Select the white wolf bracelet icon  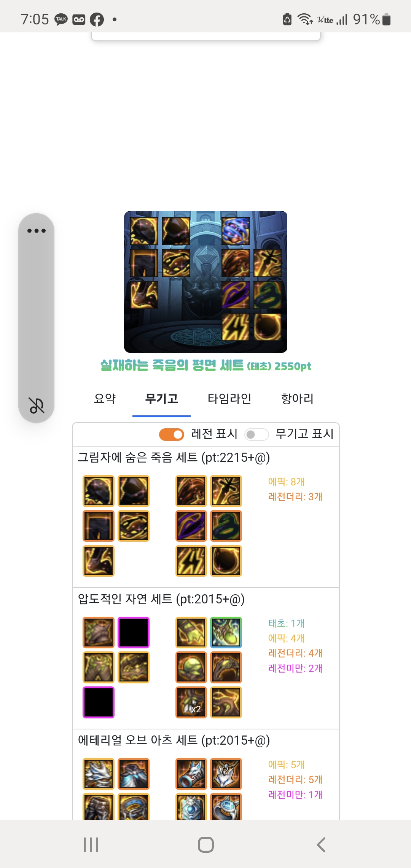[x=191, y=774]
